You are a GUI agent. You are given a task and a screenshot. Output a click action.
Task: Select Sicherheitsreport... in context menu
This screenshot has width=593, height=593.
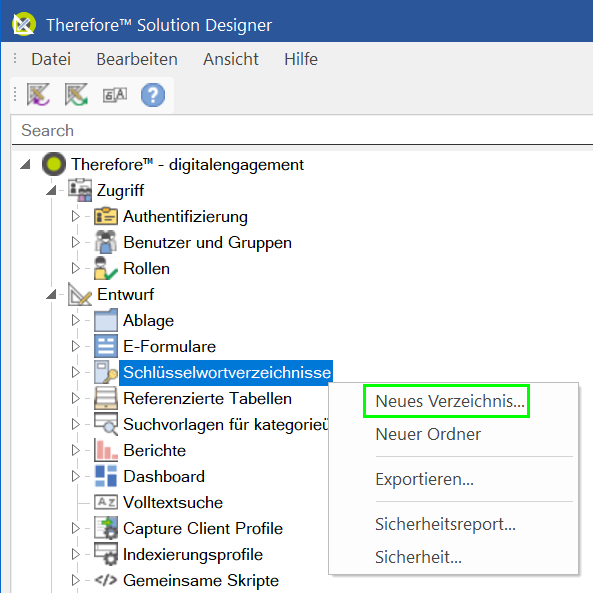[445, 524]
